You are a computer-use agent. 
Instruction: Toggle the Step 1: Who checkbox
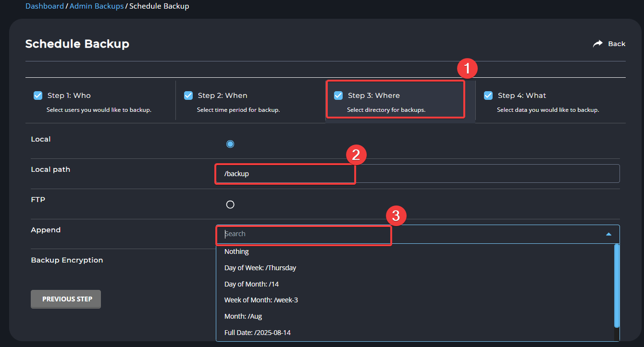38,96
